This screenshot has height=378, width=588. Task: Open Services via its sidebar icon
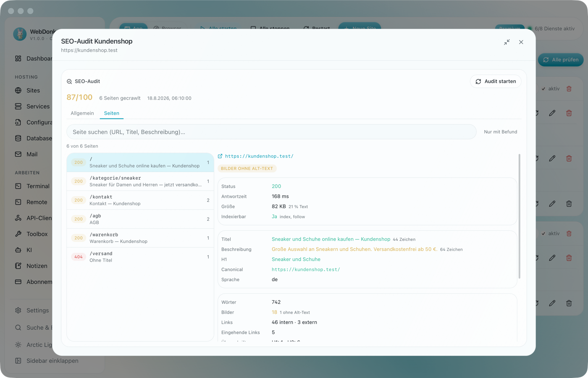click(x=18, y=106)
